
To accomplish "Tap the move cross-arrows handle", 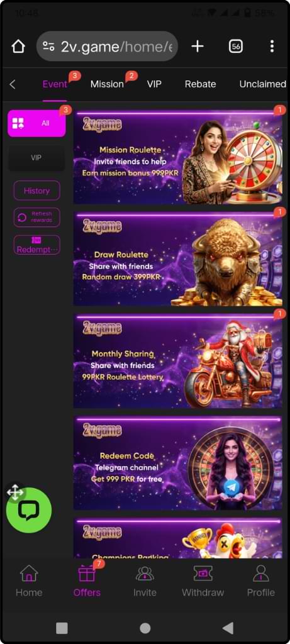I will point(15,492).
